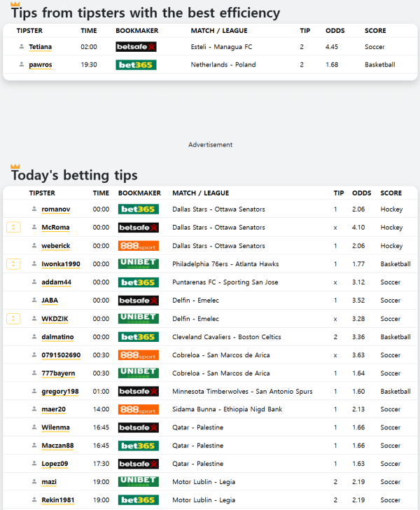Click the betsafe logo in Lopez09's row
The height and width of the screenshot is (510, 420).
138,464
